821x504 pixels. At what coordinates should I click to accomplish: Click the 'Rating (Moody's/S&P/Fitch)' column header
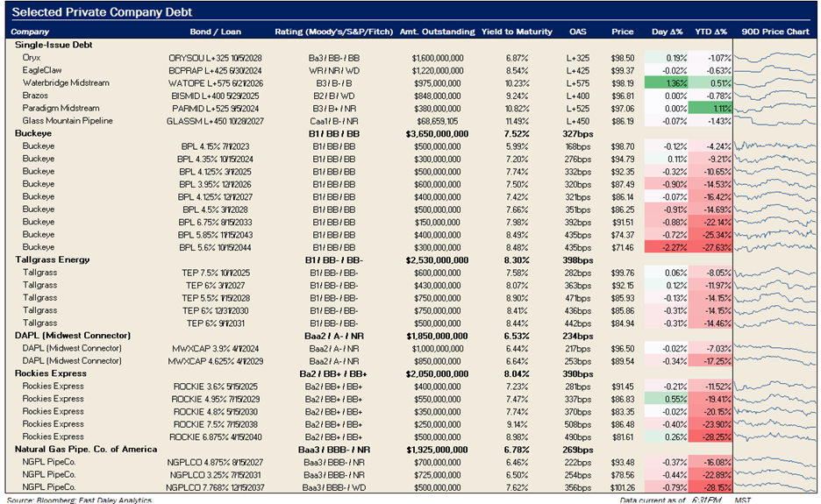coord(333,32)
